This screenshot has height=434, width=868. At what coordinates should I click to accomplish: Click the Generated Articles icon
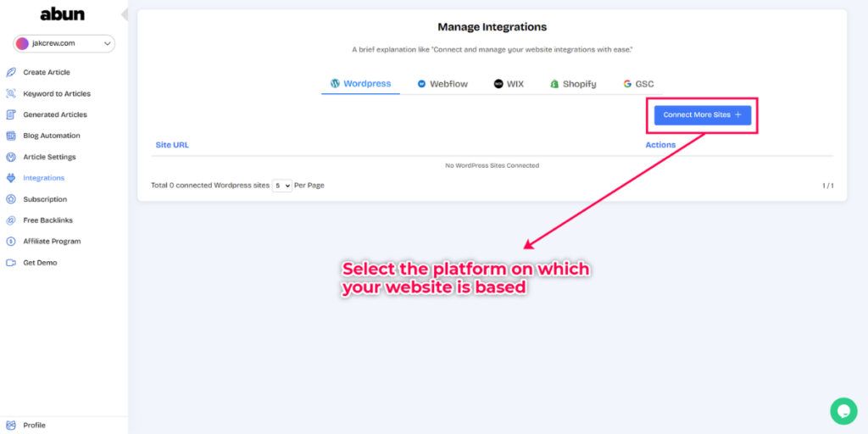(10, 114)
